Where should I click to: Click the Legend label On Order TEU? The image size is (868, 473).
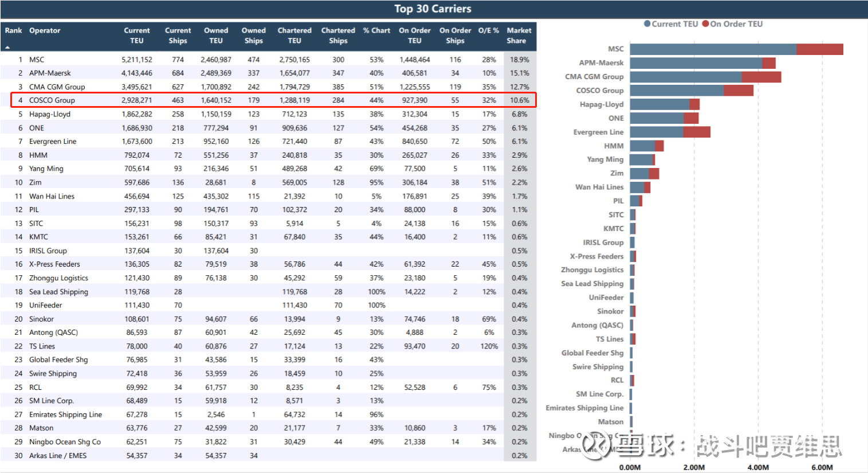pyautogui.click(x=736, y=24)
